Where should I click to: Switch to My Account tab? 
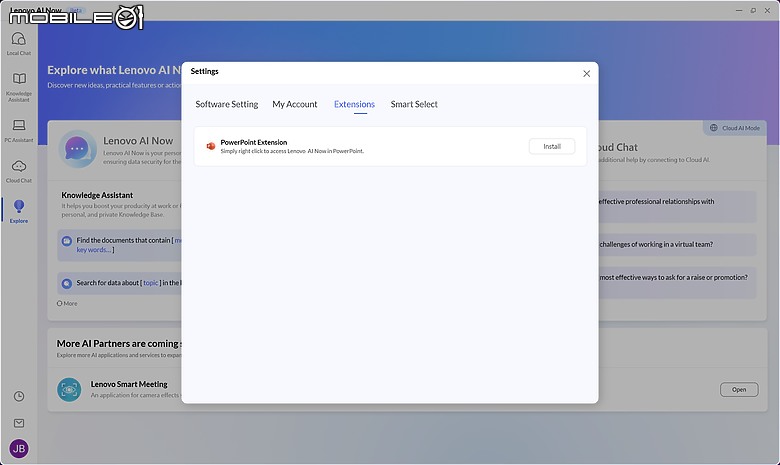[x=294, y=104]
